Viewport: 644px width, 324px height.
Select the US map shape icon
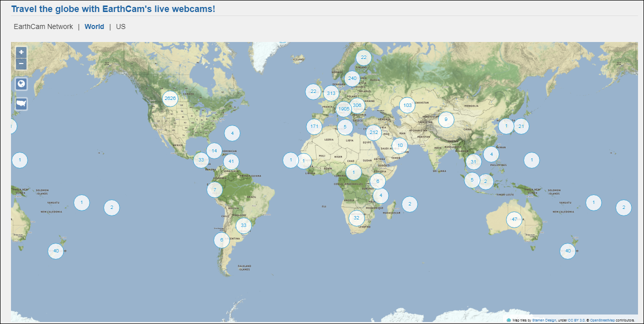20,103
